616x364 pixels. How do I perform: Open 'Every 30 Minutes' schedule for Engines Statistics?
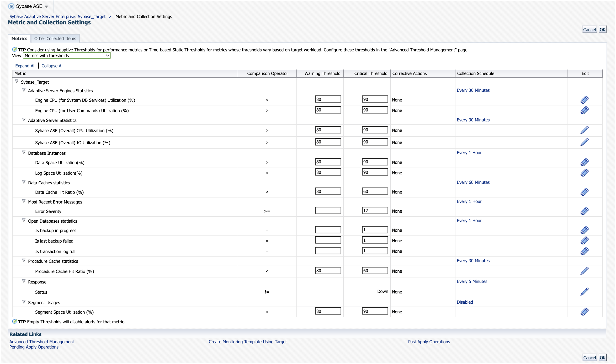tap(473, 90)
